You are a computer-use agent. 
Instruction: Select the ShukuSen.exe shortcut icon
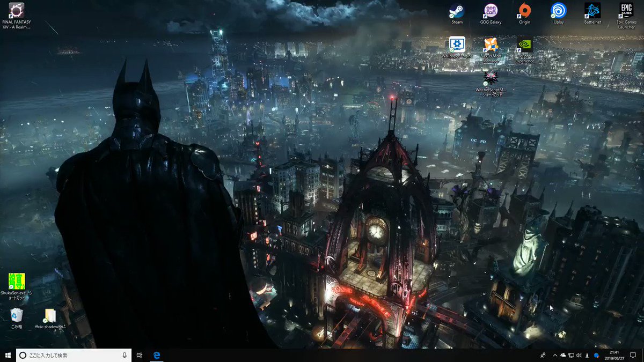click(x=17, y=286)
